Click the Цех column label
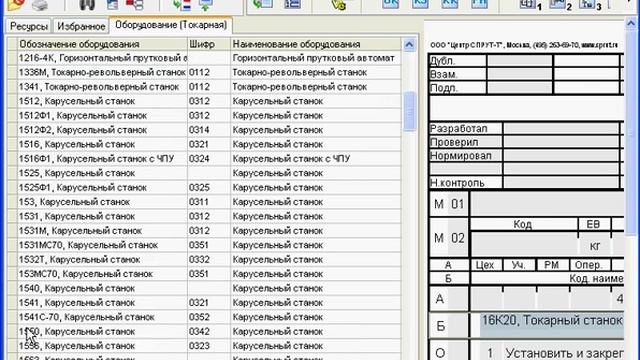Screen dimensions: 640x360 [x=485, y=264]
